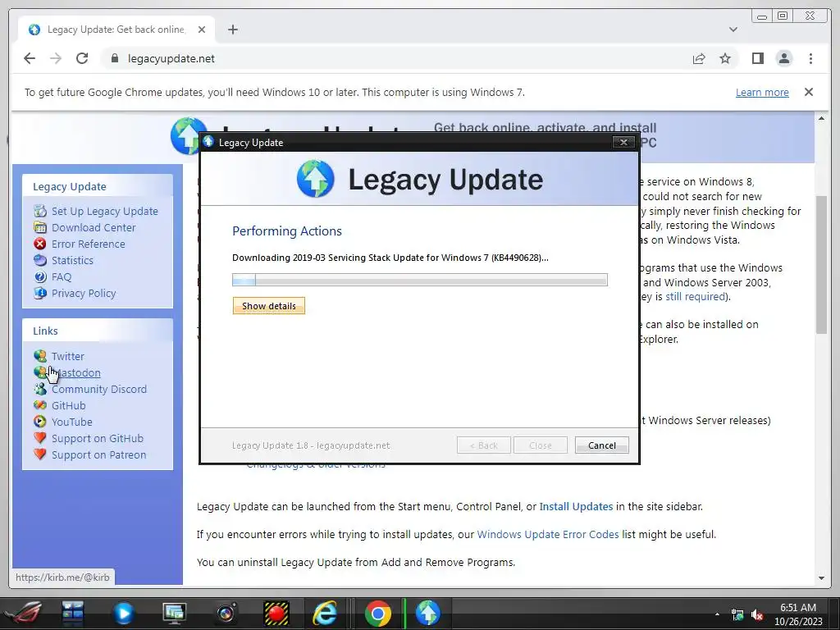This screenshot has width=840, height=630.
Task: Follow the Install Updates link
Action: click(576, 506)
